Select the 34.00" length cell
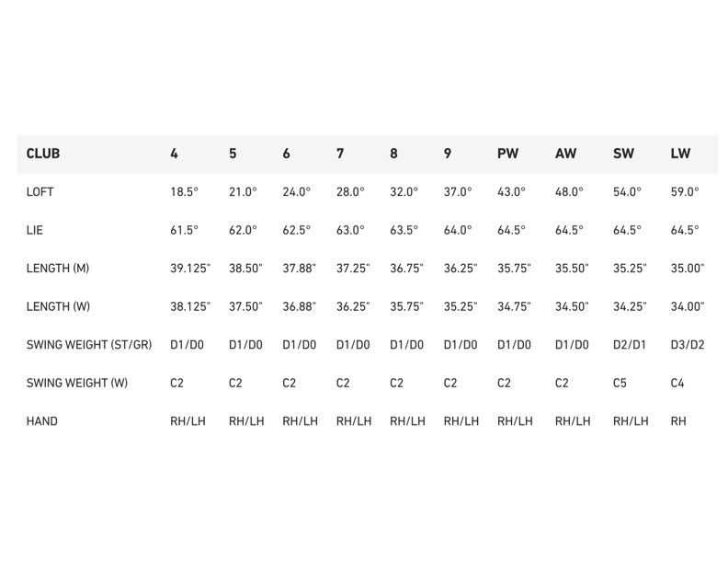The image size is (728, 563). pos(688,306)
